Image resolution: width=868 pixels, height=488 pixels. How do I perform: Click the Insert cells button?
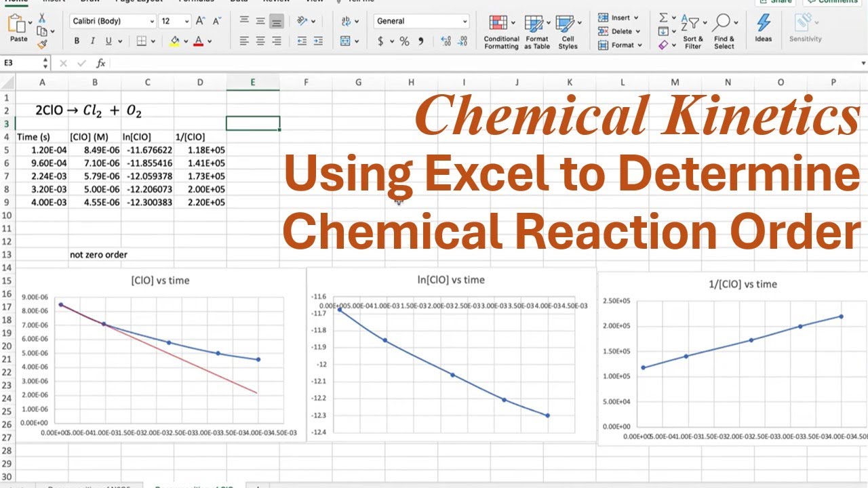(x=619, y=18)
